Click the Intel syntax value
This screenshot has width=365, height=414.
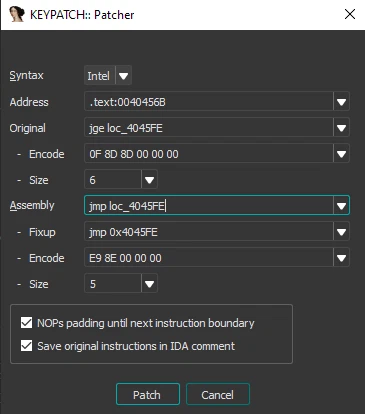(x=100, y=76)
